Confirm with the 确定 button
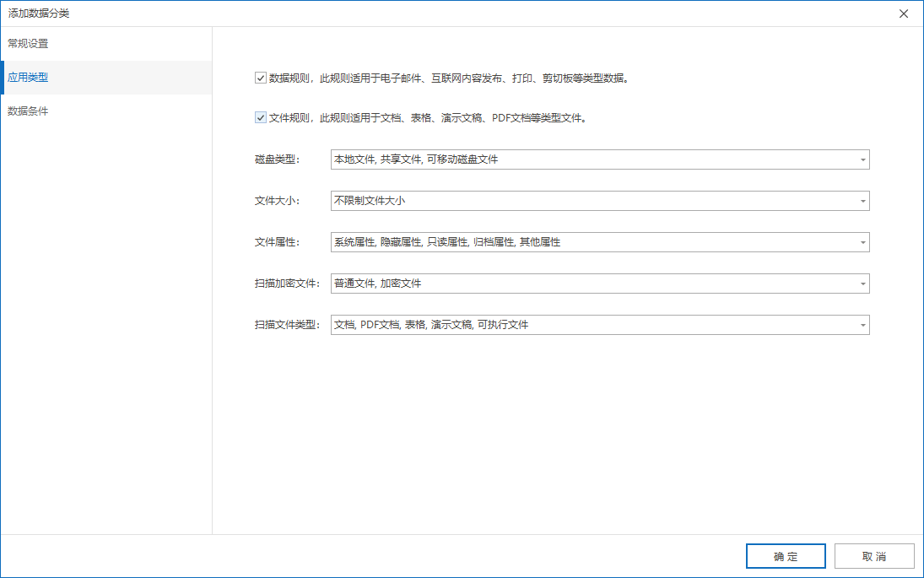The height and width of the screenshot is (578, 924). pyautogui.click(x=785, y=557)
